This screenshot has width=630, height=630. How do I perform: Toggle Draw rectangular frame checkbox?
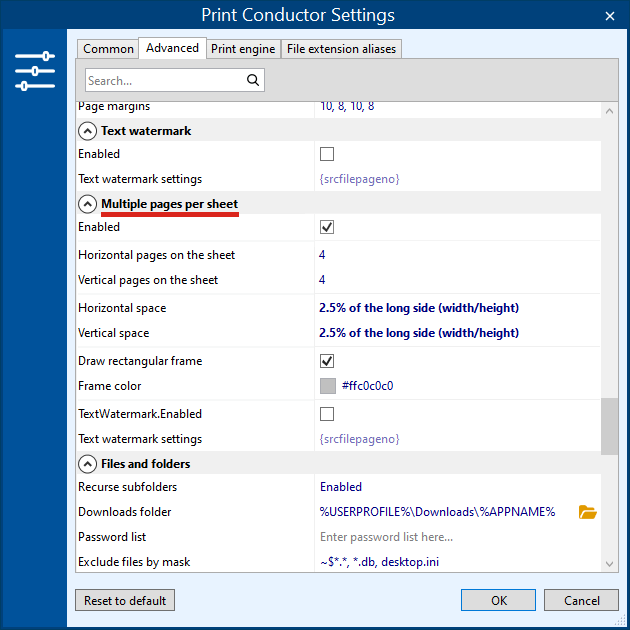(x=327, y=361)
